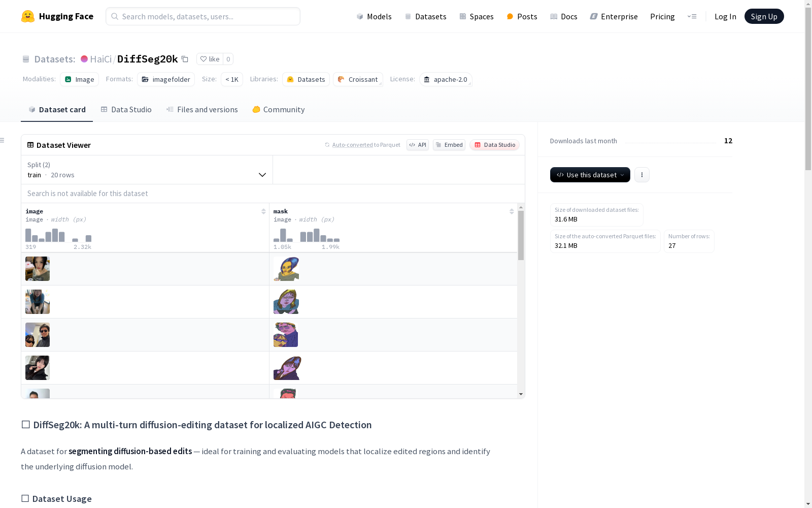Click the viewer scrollbar down arrow
Screen dimensions: 812x508
(521, 394)
